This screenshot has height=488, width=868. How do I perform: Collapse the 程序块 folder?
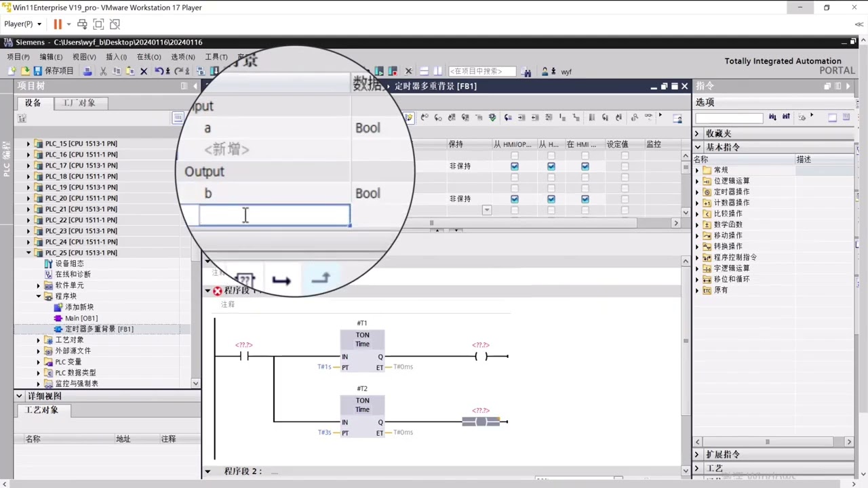pyautogui.click(x=39, y=296)
